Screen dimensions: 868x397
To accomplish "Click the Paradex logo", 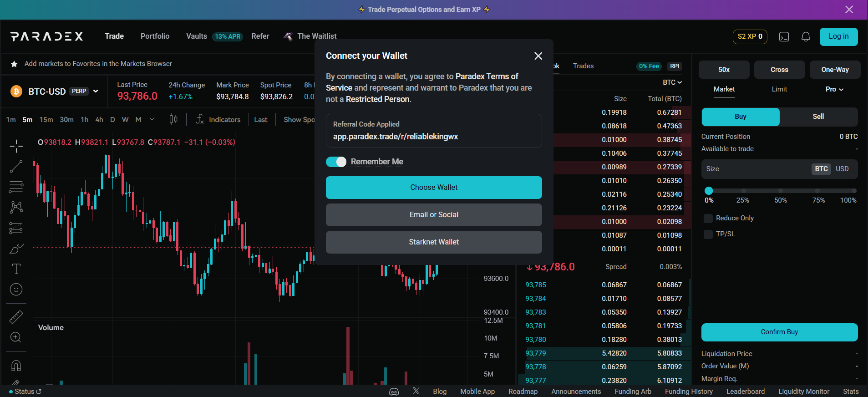I will click(47, 36).
